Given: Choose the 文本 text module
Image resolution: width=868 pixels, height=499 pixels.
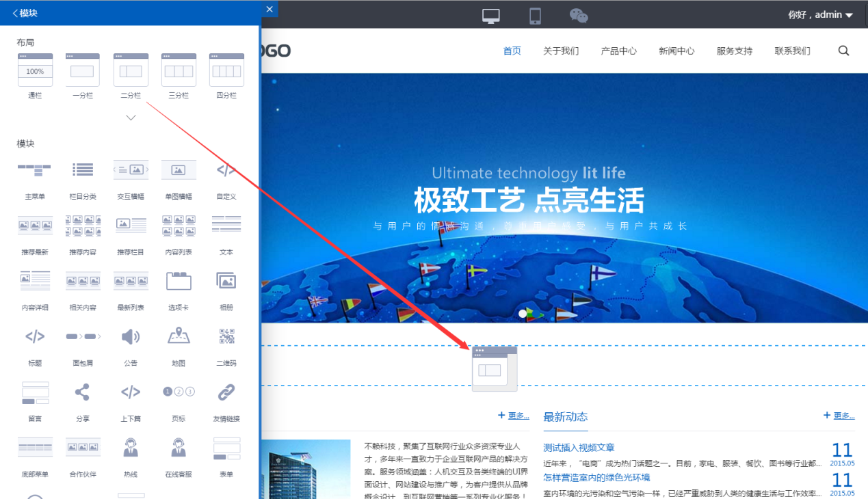Looking at the screenshot, I should 226,225.
